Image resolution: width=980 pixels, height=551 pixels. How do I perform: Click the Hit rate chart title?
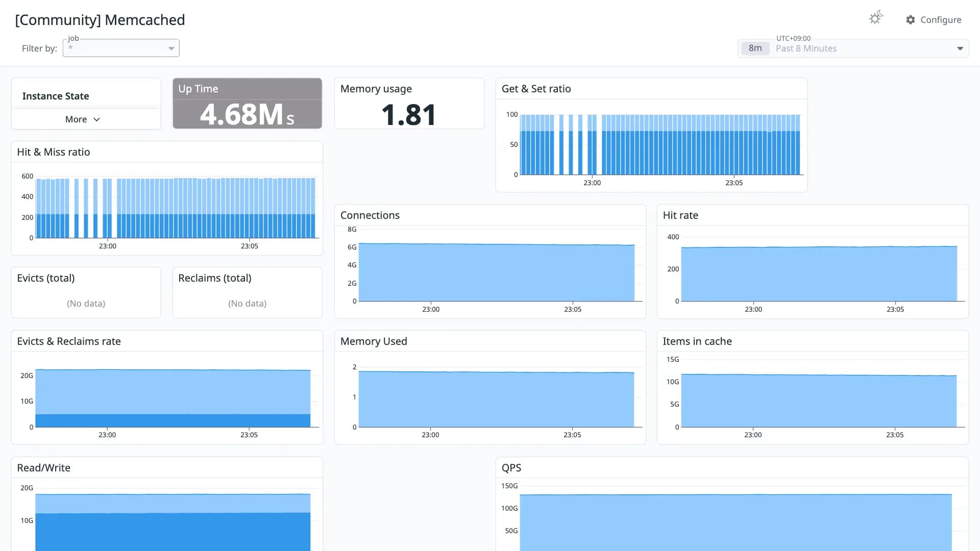(680, 215)
